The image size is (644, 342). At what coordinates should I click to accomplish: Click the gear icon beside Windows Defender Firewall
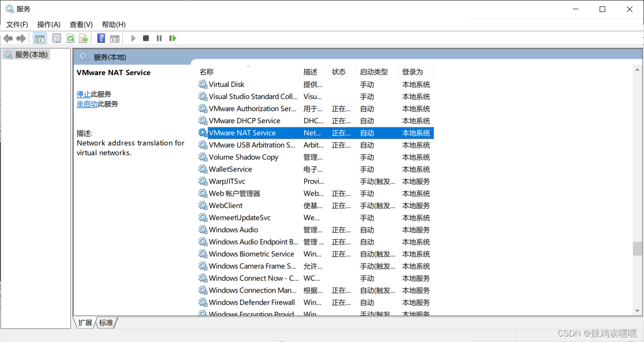coord(203,302)
